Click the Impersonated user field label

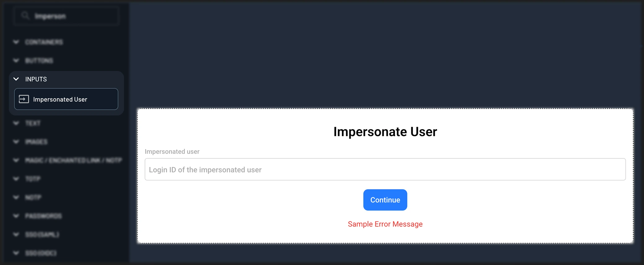click(x=172, y=152)
